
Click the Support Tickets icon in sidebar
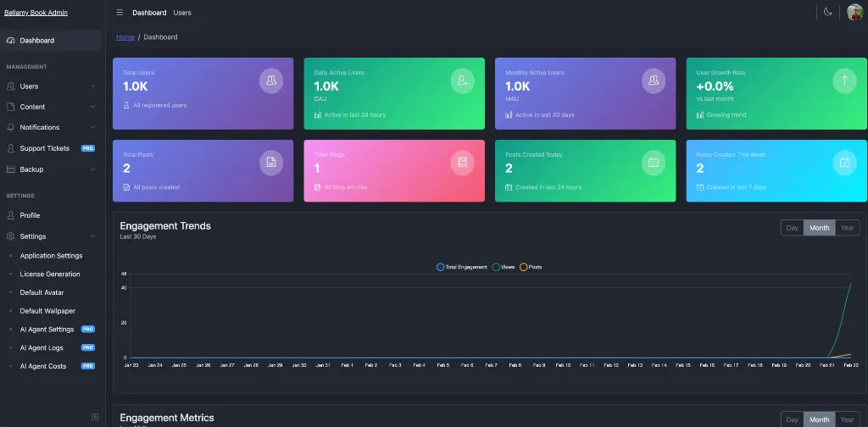(x=10, y=148)
